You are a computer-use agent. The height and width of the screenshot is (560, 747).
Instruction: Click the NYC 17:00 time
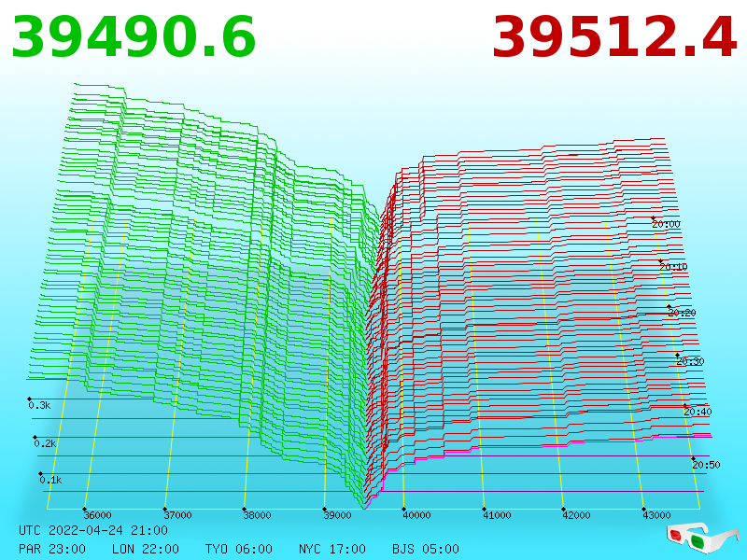coord(332,549)
